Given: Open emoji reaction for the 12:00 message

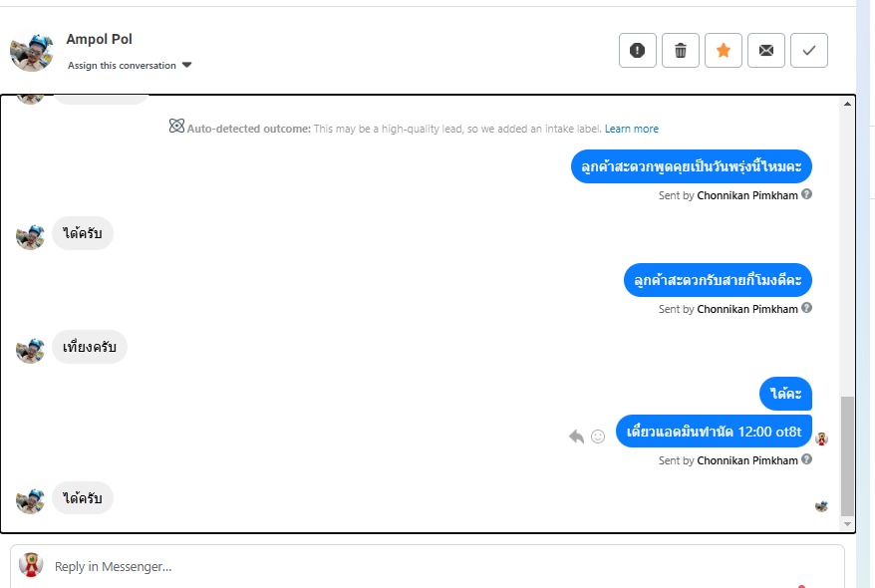Looking at the screenshot, I should pyautogui.click(x=598, y=436).
